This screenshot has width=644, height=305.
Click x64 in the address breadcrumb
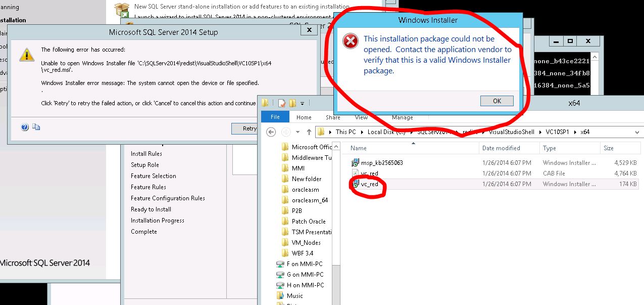tap(585, 132)
